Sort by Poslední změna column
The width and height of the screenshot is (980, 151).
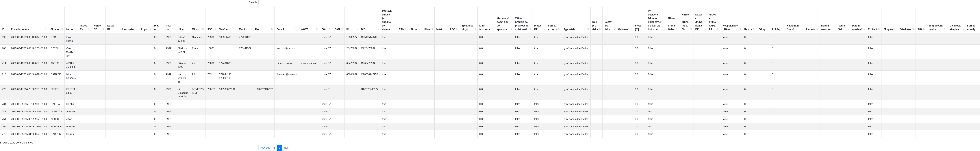click(x=29, y=20)
